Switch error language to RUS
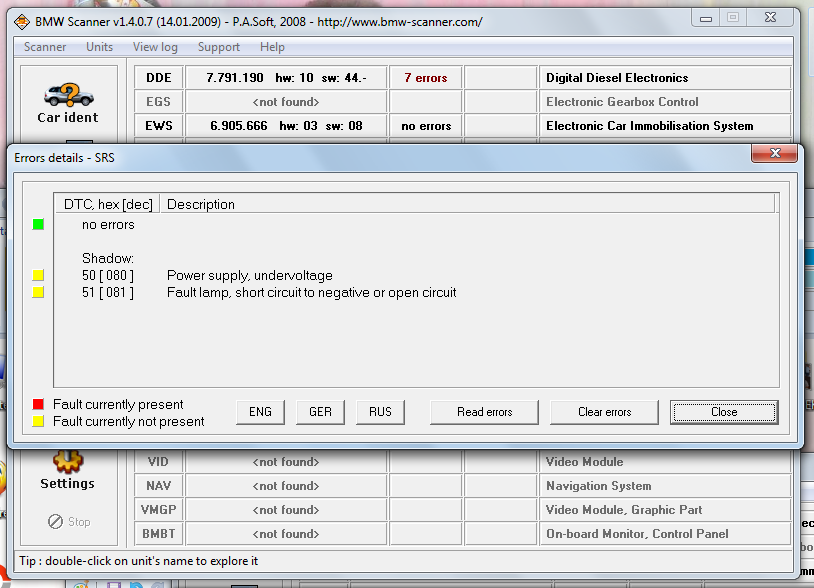 coord(381,412)
